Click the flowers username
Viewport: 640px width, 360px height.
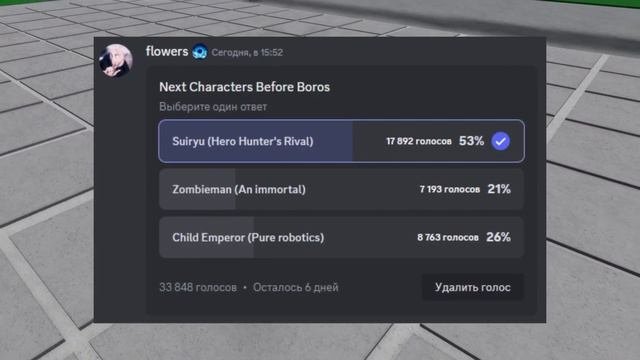click(x=167, y=51)
